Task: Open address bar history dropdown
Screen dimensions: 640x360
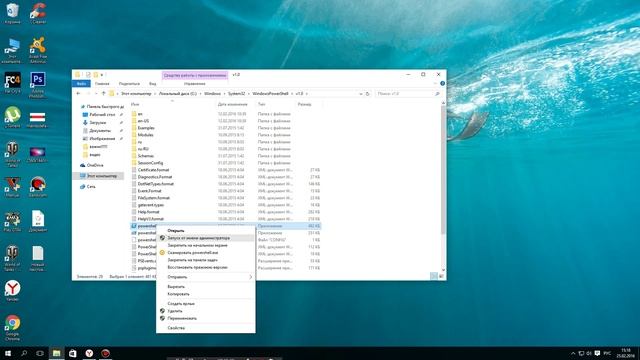Action: 360,94
